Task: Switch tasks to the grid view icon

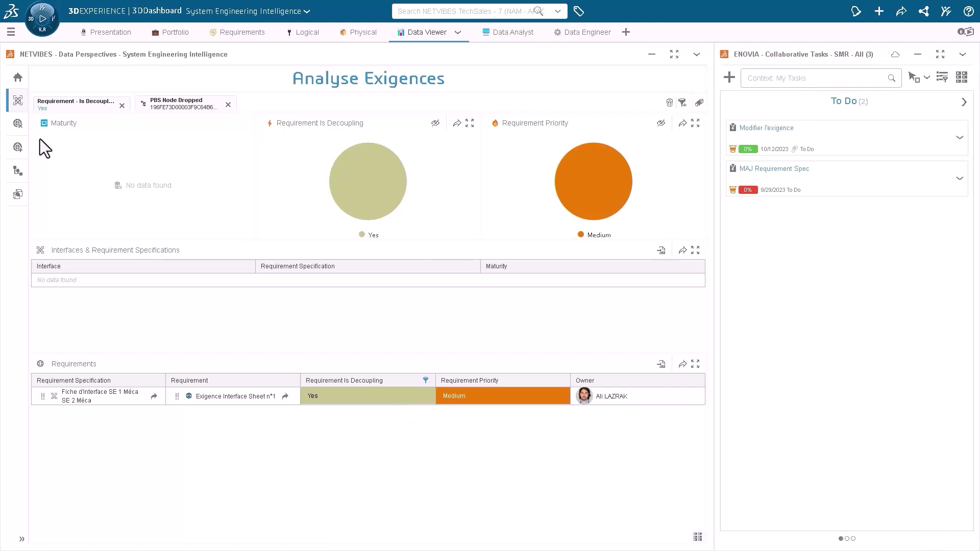Action: tap(961, 78)
